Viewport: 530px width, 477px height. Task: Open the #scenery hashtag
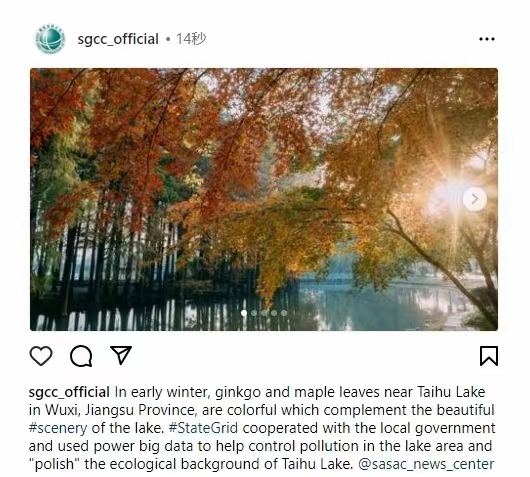[x=58, y=428]
